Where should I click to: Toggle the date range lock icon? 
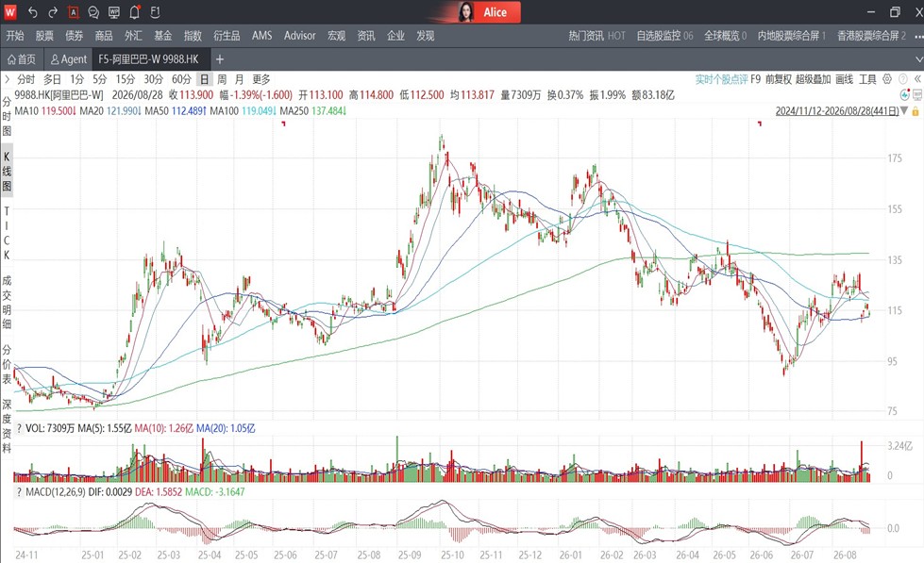pos(916,110)
